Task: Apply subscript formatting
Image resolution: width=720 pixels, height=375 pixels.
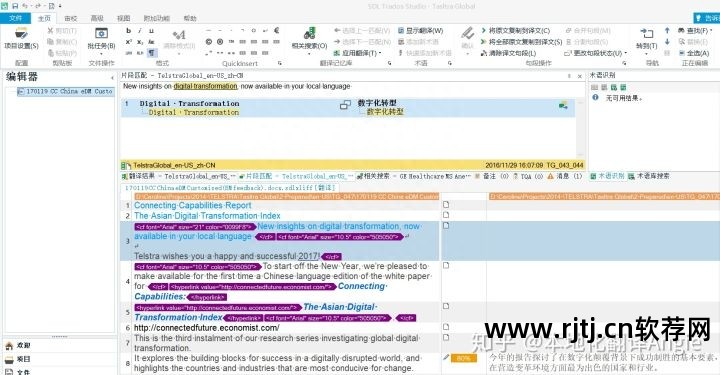Action: click(x=140, y=42)
